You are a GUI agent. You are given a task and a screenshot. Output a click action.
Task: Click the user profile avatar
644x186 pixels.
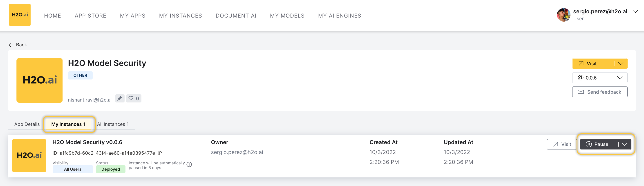[x=563, y=15]
